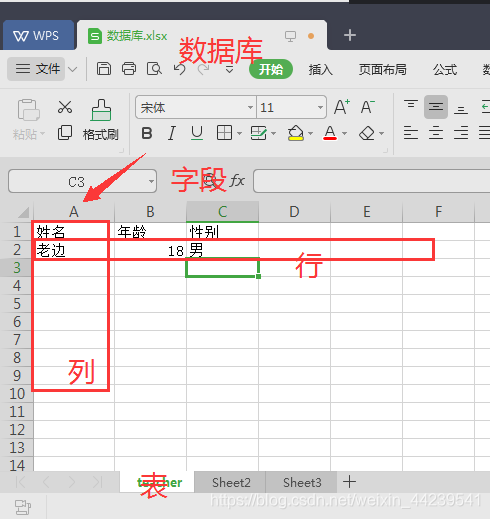This screenshot has width=490, height=519.
Task: Switch to the 插入 ribbon tab
Action: (x=320, y=70)
